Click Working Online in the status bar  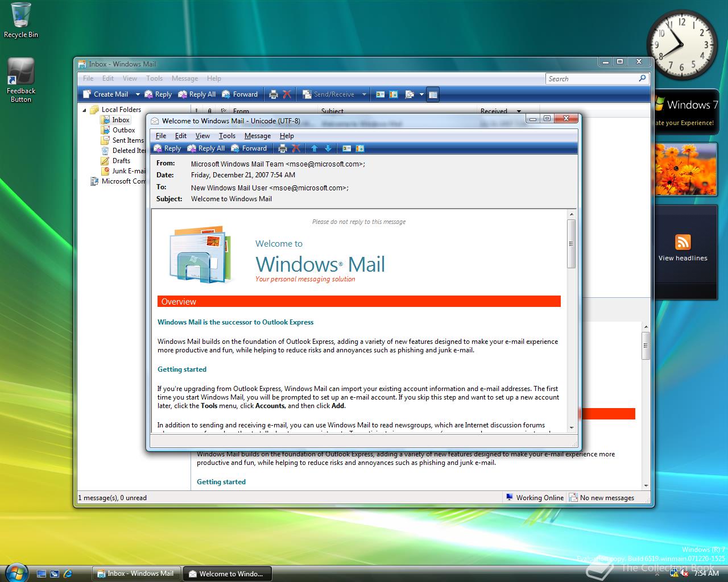[535, 498]
